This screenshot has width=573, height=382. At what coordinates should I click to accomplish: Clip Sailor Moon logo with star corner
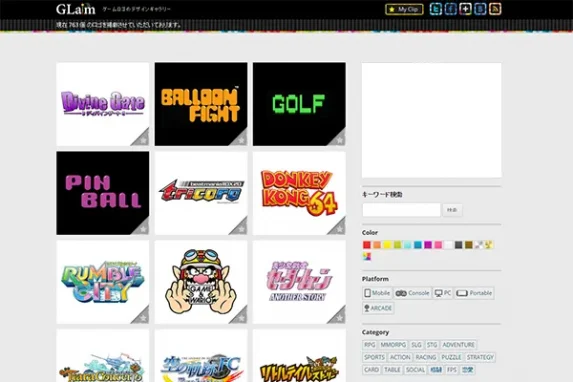[x=339, y=317]
